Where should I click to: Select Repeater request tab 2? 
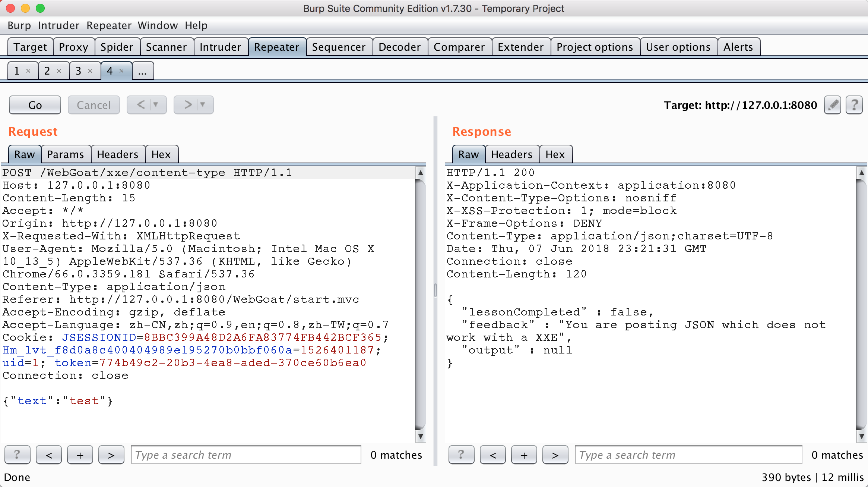[48, 71]
